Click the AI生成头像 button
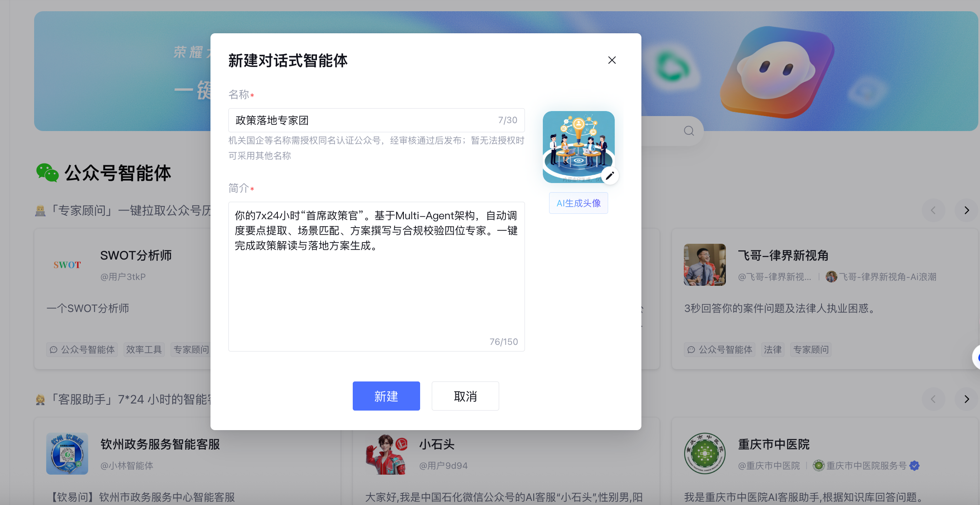 pyautogui.click(x=578, y=203)
